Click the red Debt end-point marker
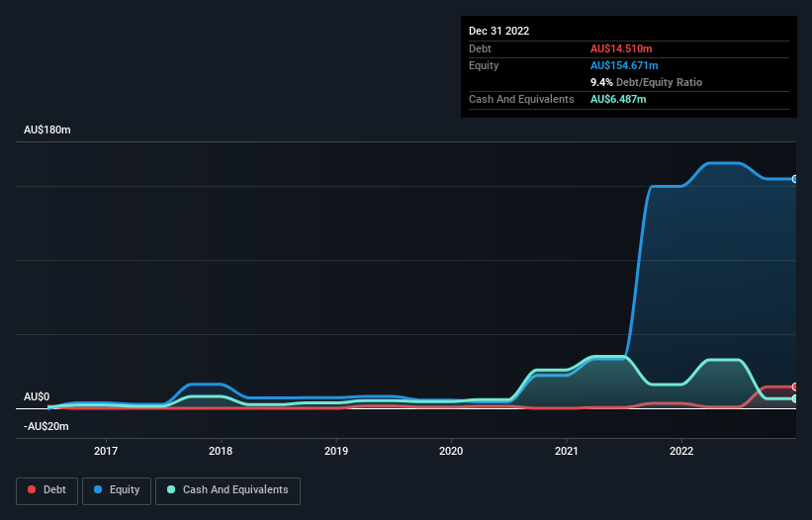The width and height of the screenshot is (812, 520). [795, 387]
